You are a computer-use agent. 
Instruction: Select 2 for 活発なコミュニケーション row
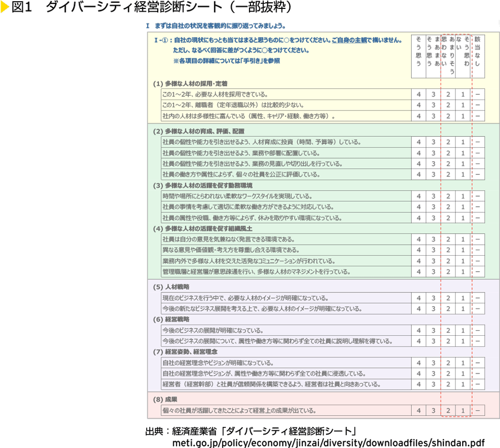(x=448, y=261)
